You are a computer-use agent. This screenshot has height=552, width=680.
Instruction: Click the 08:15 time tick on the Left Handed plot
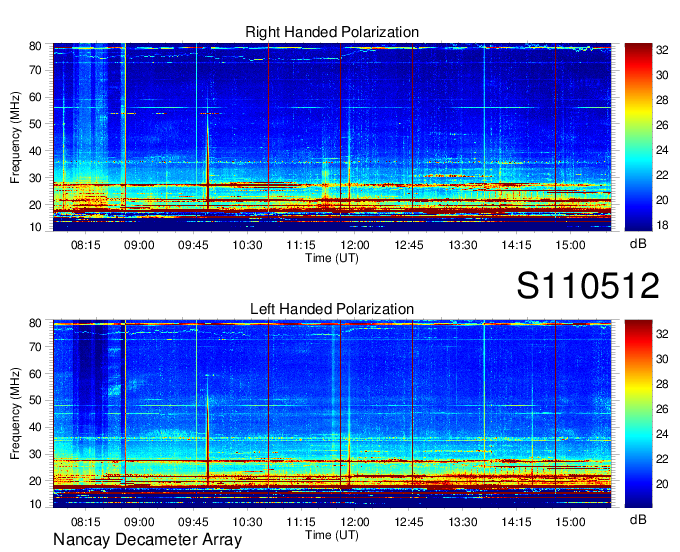click(85, 522)
